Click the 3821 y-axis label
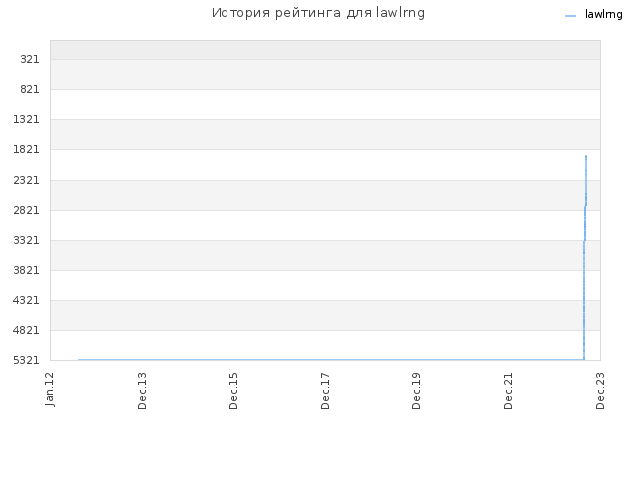 click(27, 270)
